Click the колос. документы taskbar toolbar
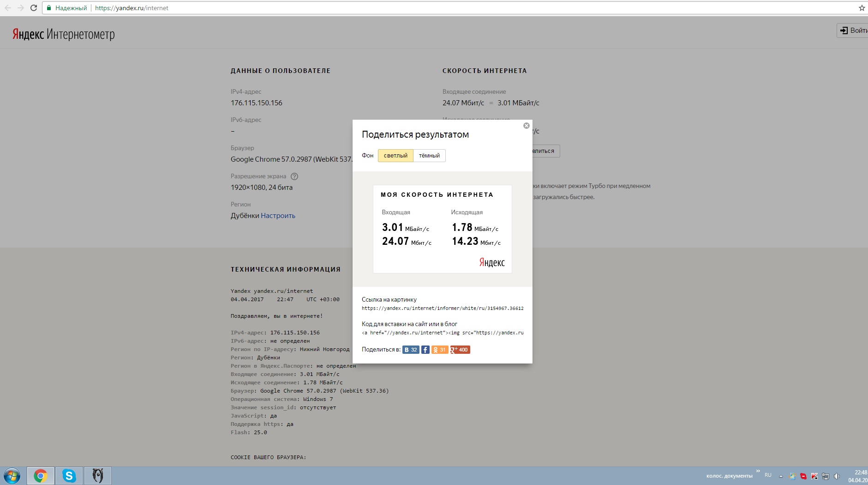868x485 pixels. point(729,476)
